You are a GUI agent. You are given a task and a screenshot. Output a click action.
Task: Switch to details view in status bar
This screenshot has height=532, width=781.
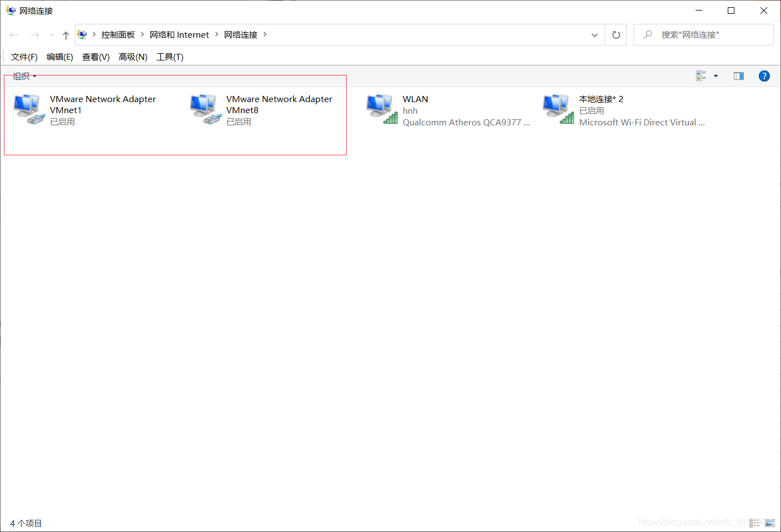(x=754, y=523)
